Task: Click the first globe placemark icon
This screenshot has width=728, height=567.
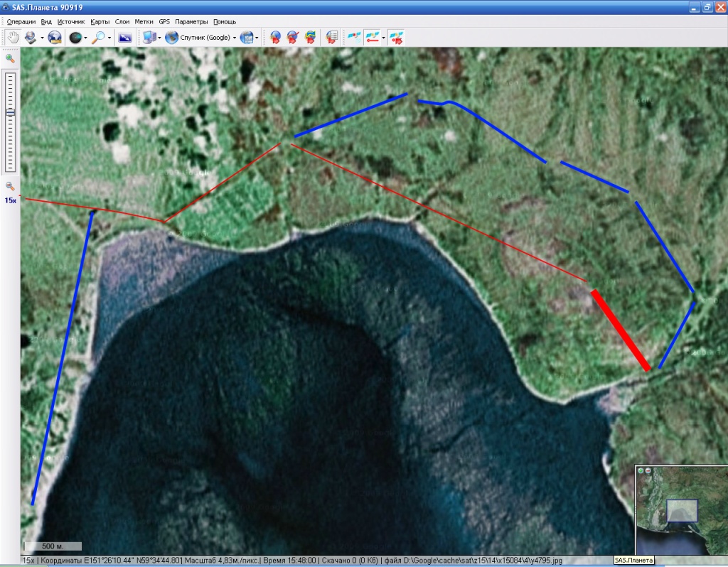Action: tap(276, 37)
